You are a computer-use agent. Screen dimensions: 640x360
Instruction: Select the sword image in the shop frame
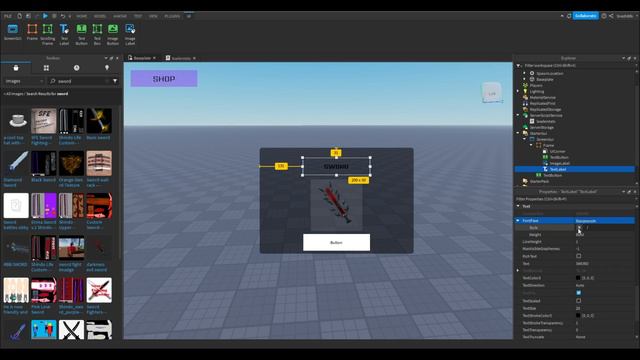tap(336, 205)
